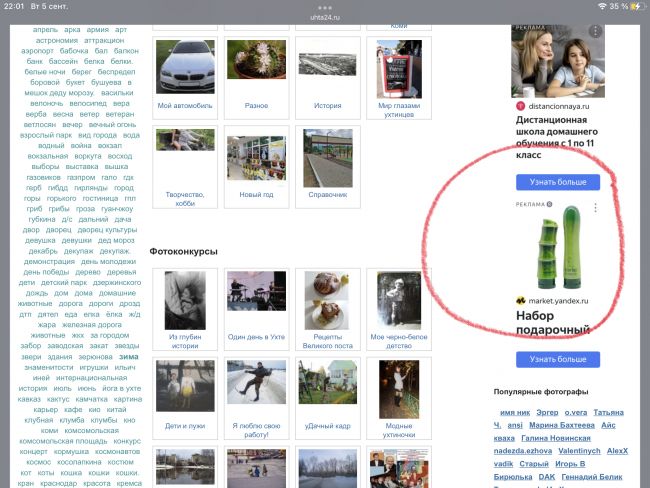This screenshot has width=650, height=488.
Task: Open the market.yandex.ru ad link
Action: pyautogui.click(x=558, y=301)
